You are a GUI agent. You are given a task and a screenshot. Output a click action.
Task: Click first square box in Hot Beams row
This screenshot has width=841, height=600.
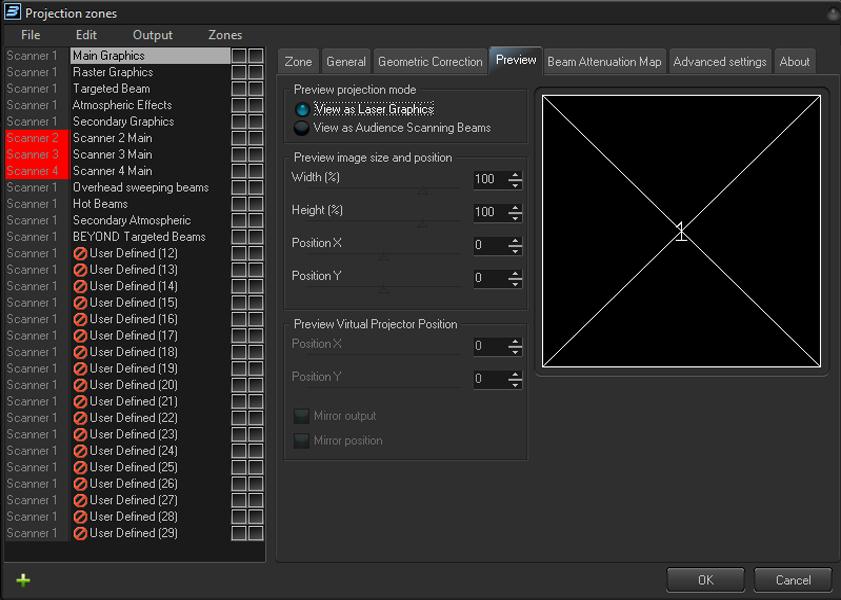tap(239, 204)
